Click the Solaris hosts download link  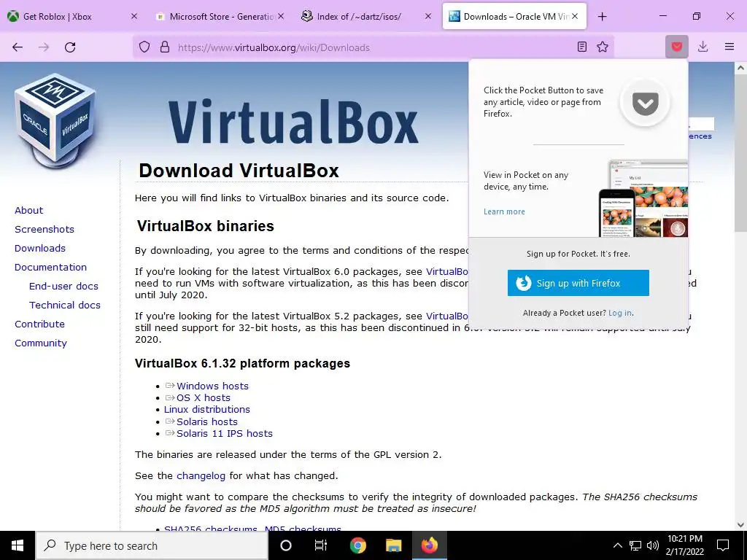pyautogui.click(x=206, y=421)
